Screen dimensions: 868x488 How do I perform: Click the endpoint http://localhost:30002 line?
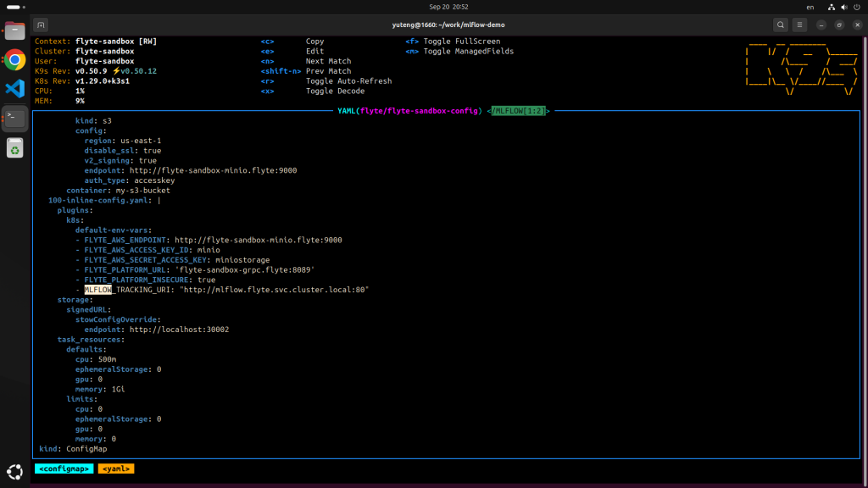pyautogui.click(x=157, y=330)
